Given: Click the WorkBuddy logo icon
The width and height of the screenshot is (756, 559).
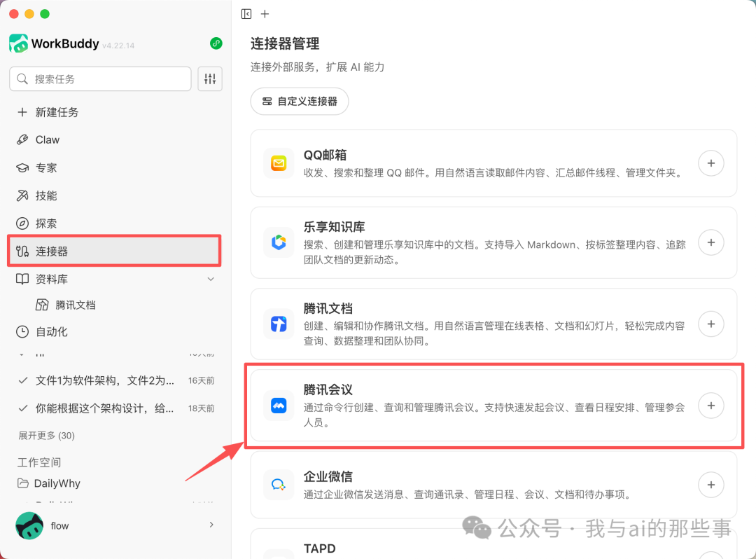Looking at the screenshot, I should [x=18, y=43].
